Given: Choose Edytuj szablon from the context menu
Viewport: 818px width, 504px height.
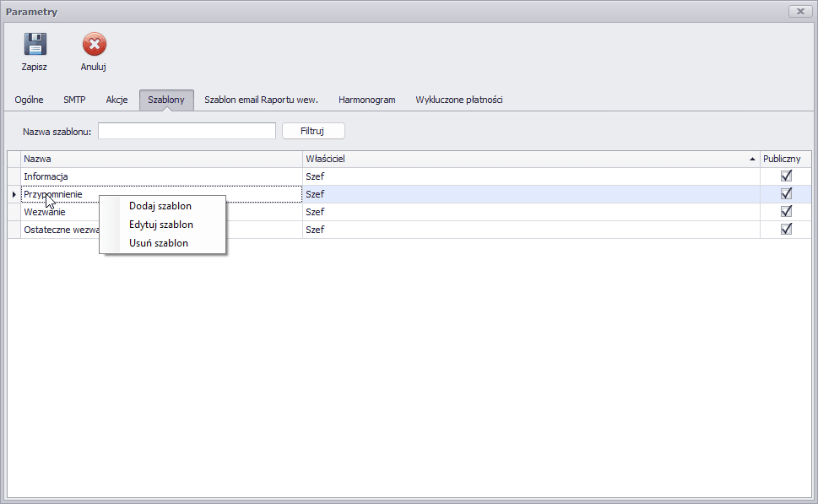Looking at the screenshot, I should click(x=162, y=225).
